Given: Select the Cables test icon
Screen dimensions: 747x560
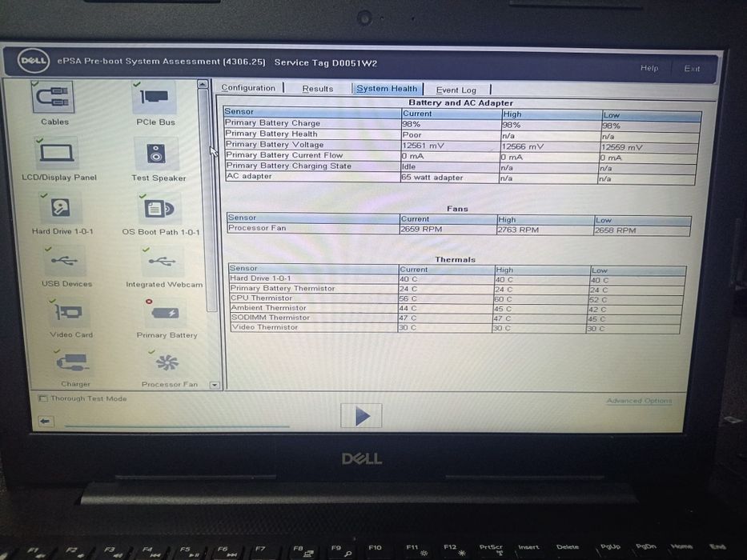Looking at the screenshot, I should [x=52, y=97].
